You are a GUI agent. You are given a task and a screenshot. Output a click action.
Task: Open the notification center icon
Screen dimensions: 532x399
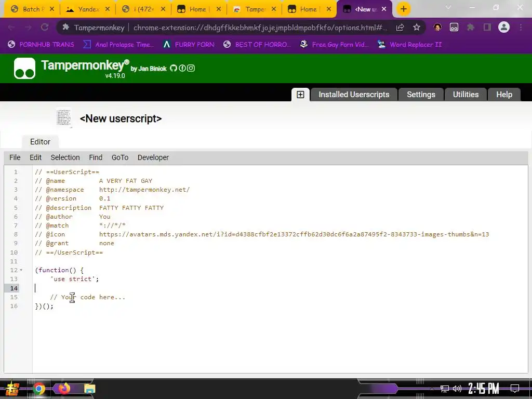click(x=515, y=388)
